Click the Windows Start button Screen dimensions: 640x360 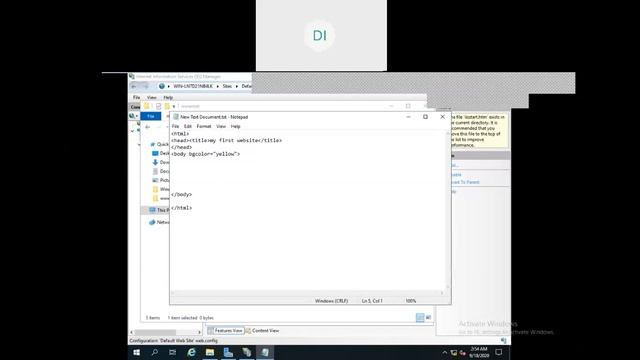pos(136,352)
